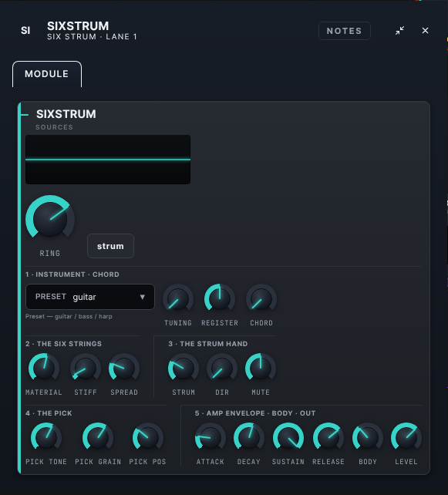Collapse the SixStrum panel with the shrink icon

click(x=399, y=31)
